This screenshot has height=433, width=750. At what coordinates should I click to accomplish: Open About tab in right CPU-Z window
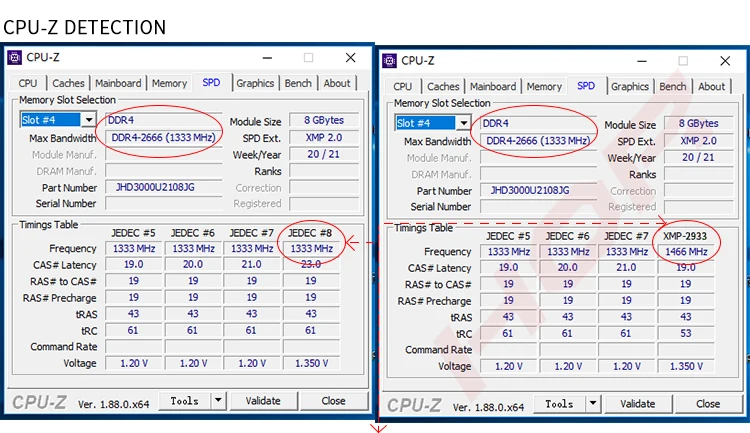tap(712, 87)
